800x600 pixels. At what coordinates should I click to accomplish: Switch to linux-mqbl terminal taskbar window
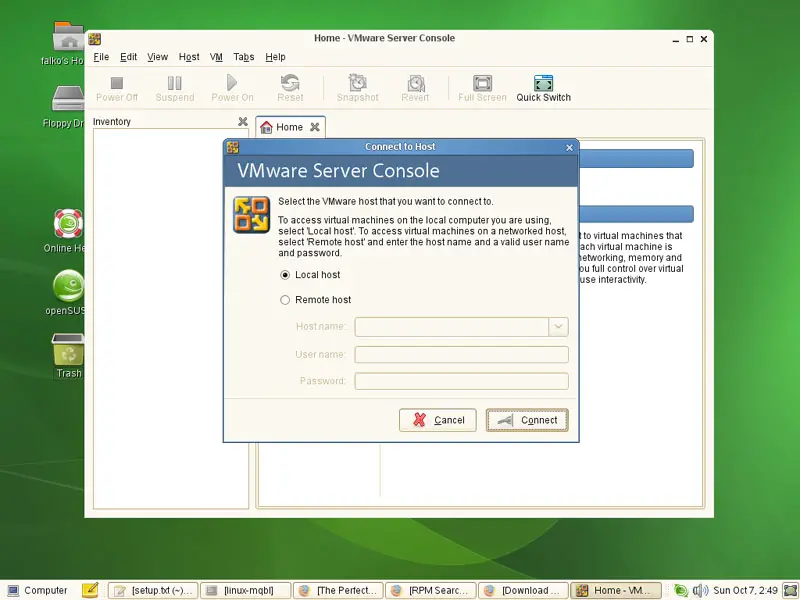[x=245, y=590]
